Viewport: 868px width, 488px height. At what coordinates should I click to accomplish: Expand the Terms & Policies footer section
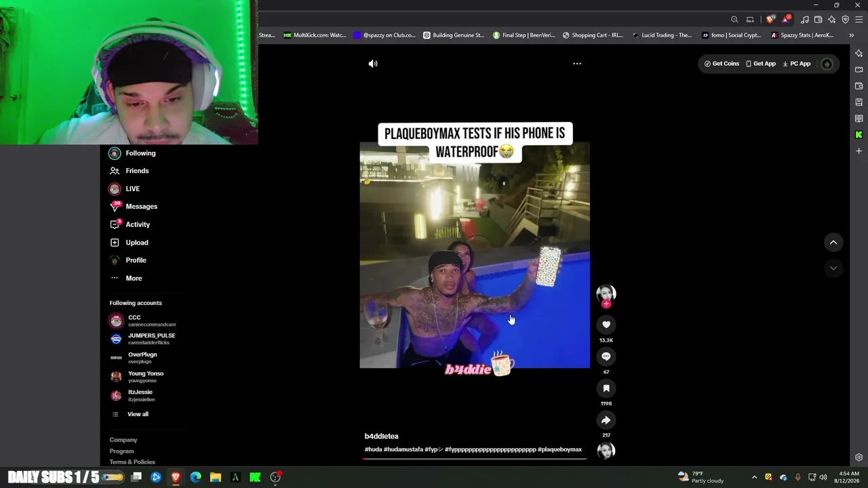coord(132,462)
